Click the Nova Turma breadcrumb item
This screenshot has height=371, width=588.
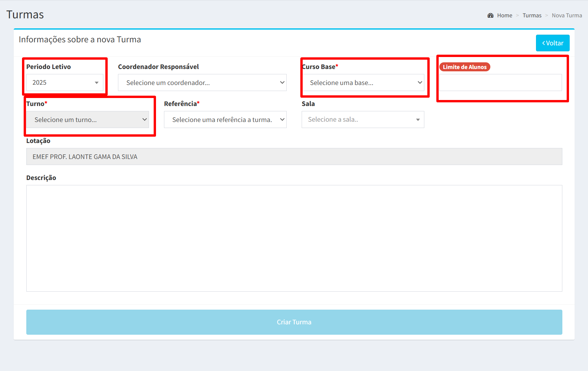[x=567, y=15]
